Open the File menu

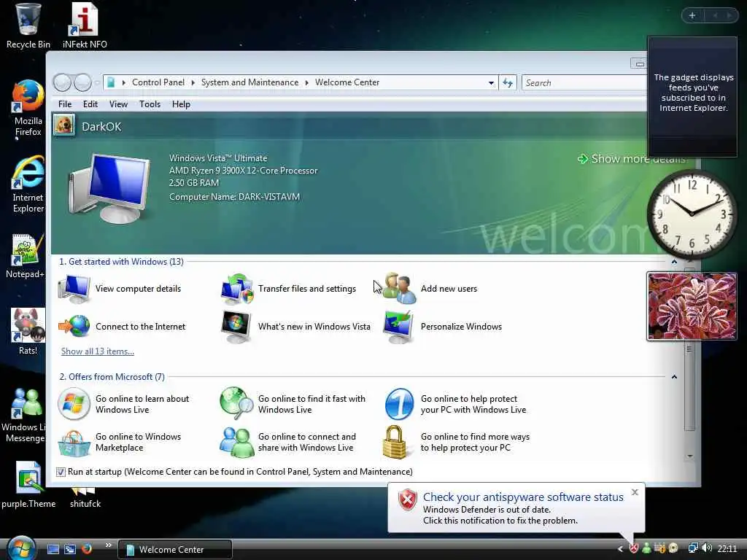click(65, 104)
